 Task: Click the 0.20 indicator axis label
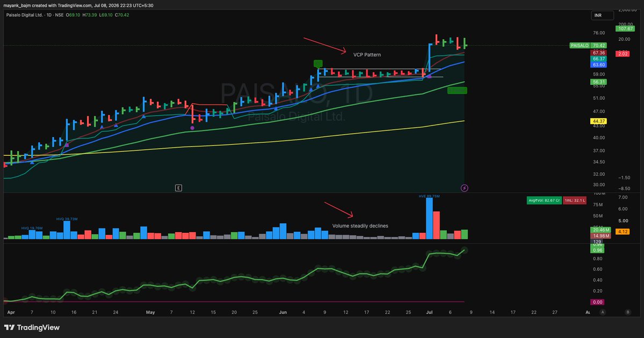pos(598,291)
